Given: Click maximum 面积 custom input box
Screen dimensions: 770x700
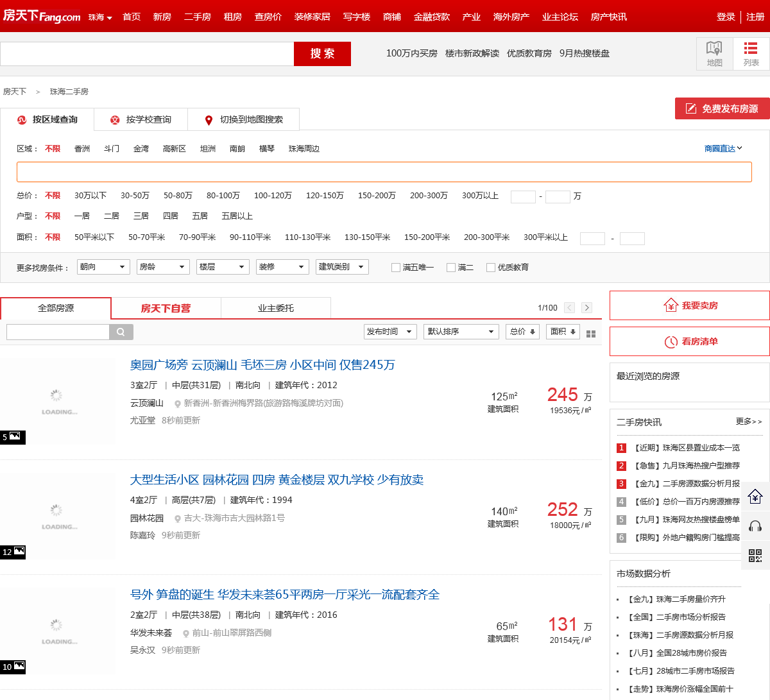Looking at the screenshot, I should (x=632, y=239).
